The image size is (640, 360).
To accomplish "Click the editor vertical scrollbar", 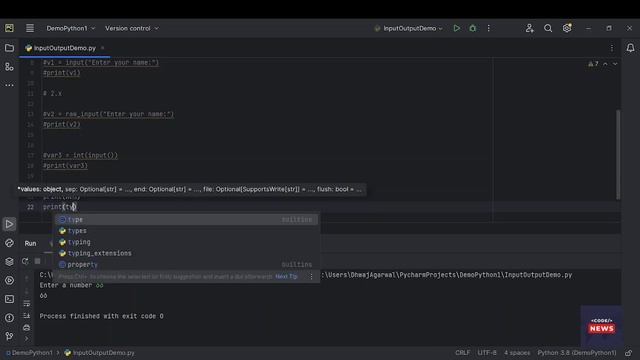I will [x=618, y=154].
